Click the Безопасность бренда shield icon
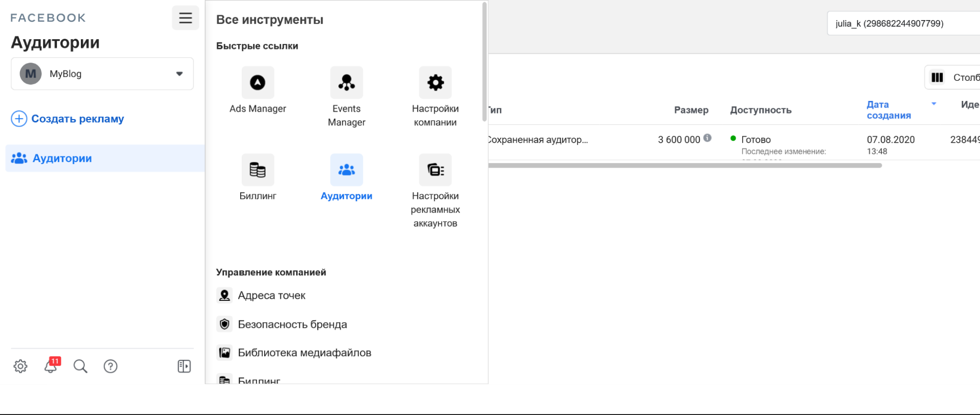The height and width of the screenshot is (415, 980). [225, 324]
